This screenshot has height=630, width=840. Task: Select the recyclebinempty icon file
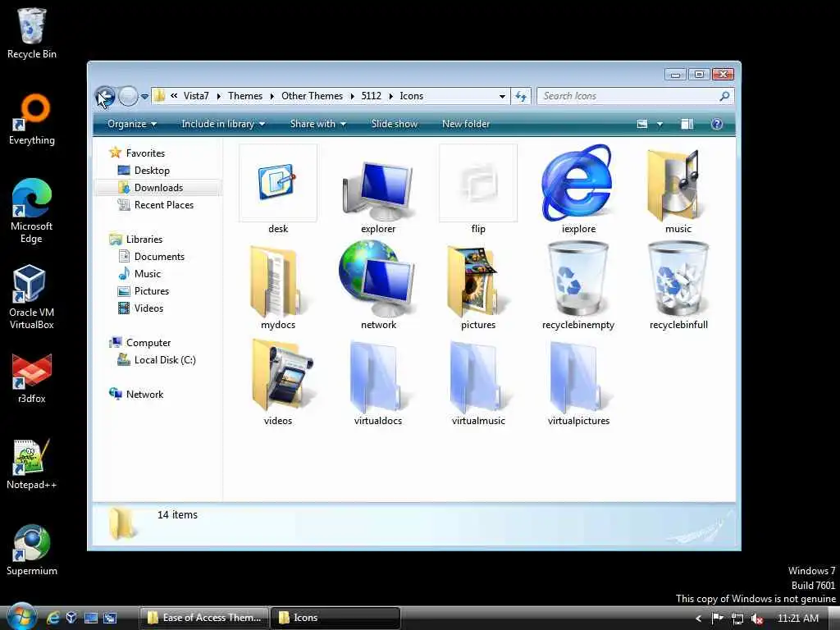[x=578, y=285]
